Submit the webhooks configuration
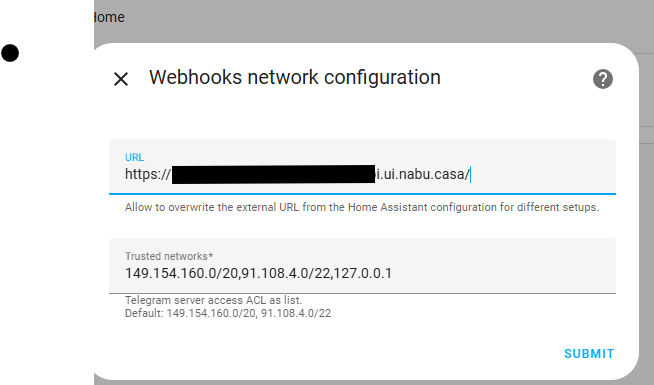Image resolution: width=654 pixels, height=385 pixels. tap(589, 354)
